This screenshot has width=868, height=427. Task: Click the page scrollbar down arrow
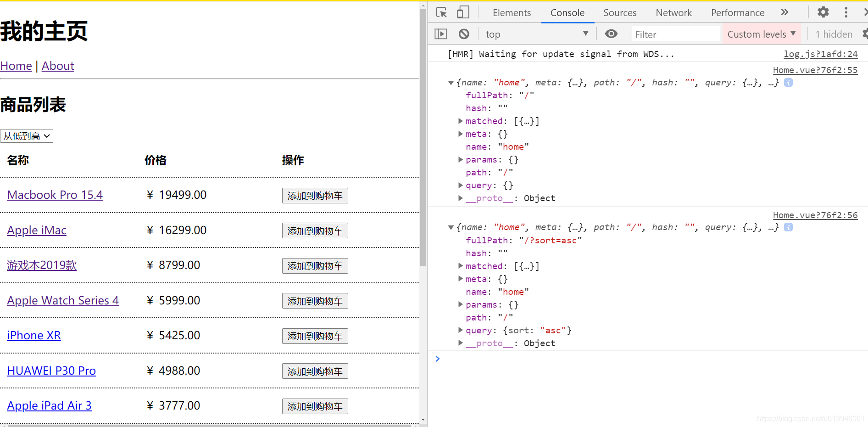pyautogui.click(x=423, y=420)
